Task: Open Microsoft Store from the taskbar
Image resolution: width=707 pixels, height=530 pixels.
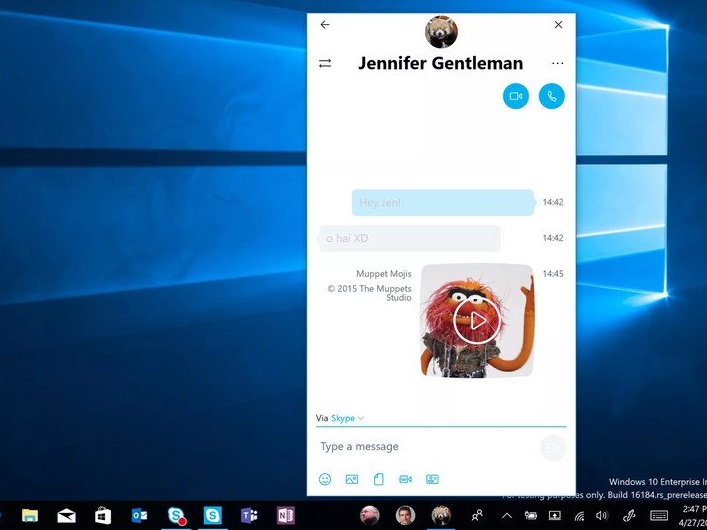Action: tap(103, 516)
